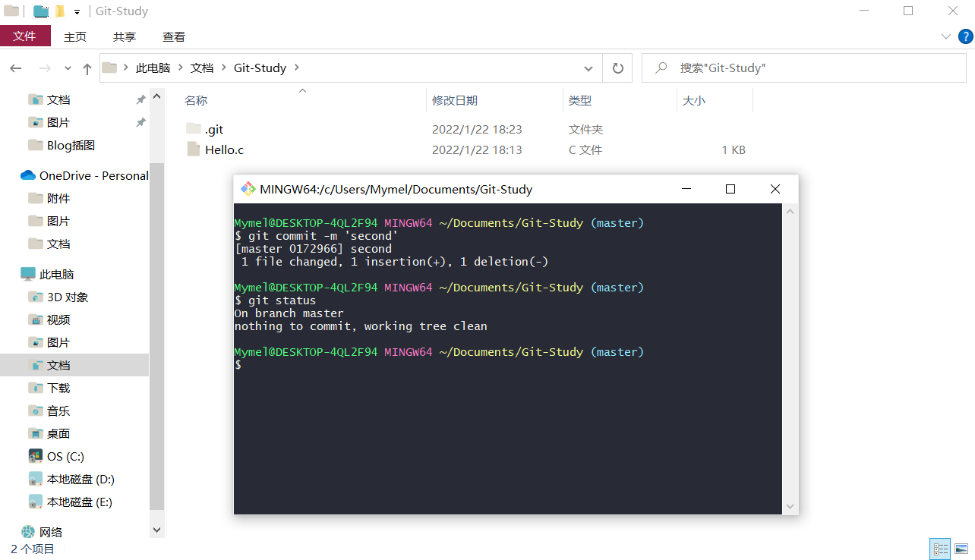This screenshot has height=560, width=975.
Task: Click the search magnifier icon
Action: pos(661,68)
